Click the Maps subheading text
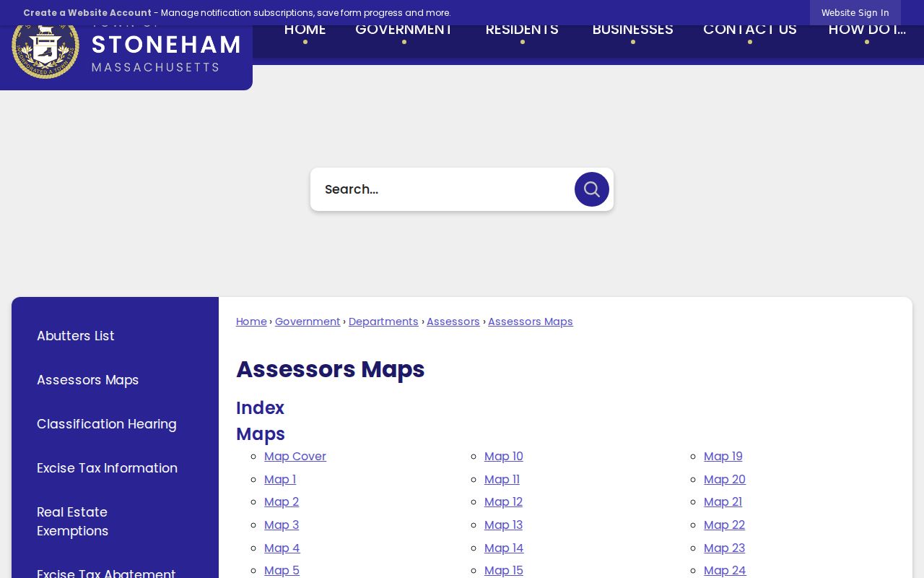 click(x=261, y=434)
